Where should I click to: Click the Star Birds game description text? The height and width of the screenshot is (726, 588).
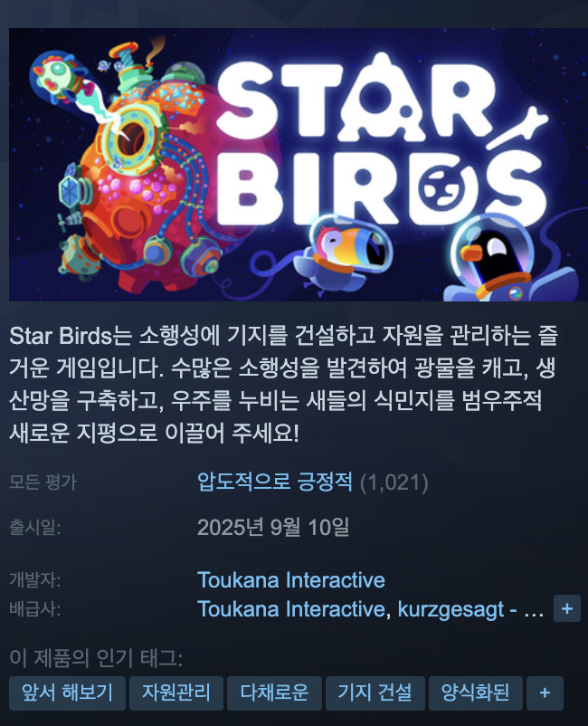(x=283, y=385)
